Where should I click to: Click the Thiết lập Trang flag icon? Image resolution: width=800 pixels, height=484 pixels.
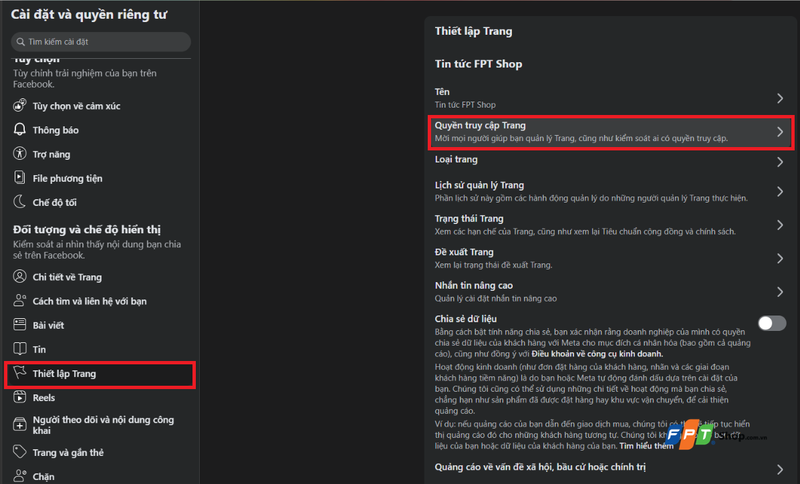pos(19,373)
